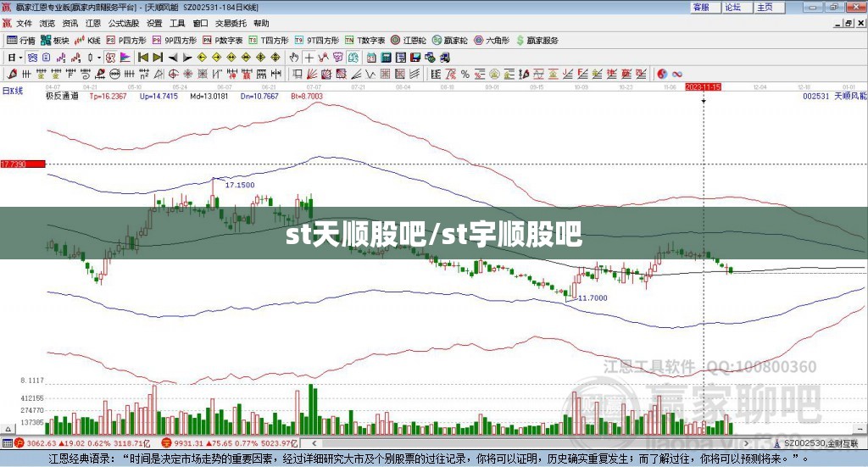Open the 帮助 menu
Screen dimensions: 868x467
[261, 23]
